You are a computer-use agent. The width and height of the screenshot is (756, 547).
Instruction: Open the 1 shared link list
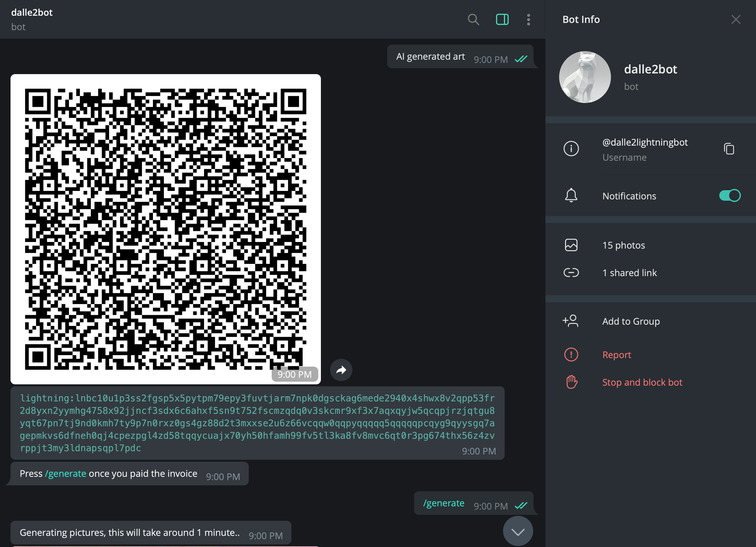click(x=629, y=273)
